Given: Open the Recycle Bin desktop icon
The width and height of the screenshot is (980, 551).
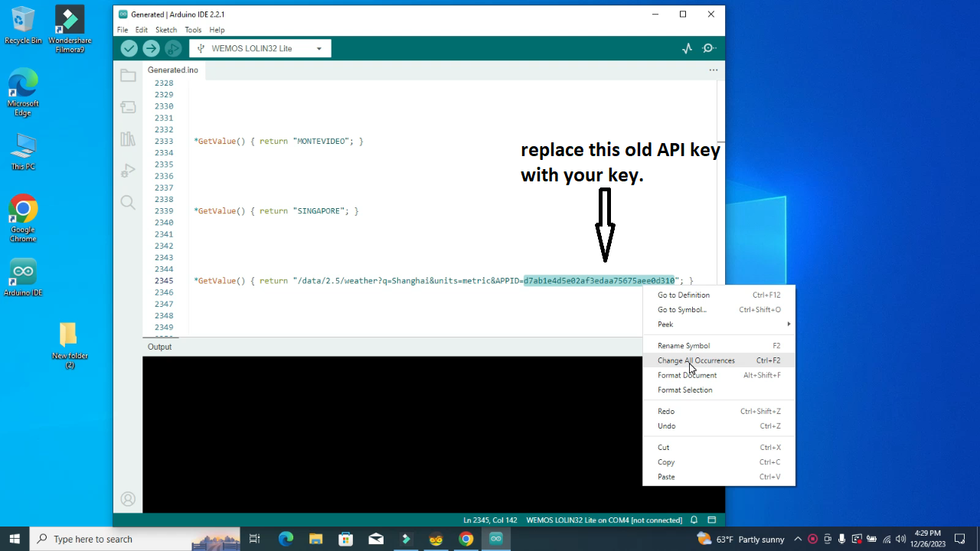Looking at the screenshot, I should pyautogui.click(x=23, y=25).
